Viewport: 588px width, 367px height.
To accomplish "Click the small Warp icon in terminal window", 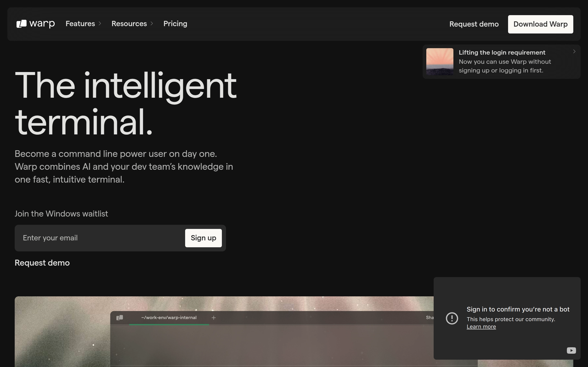I will (119, 318).
